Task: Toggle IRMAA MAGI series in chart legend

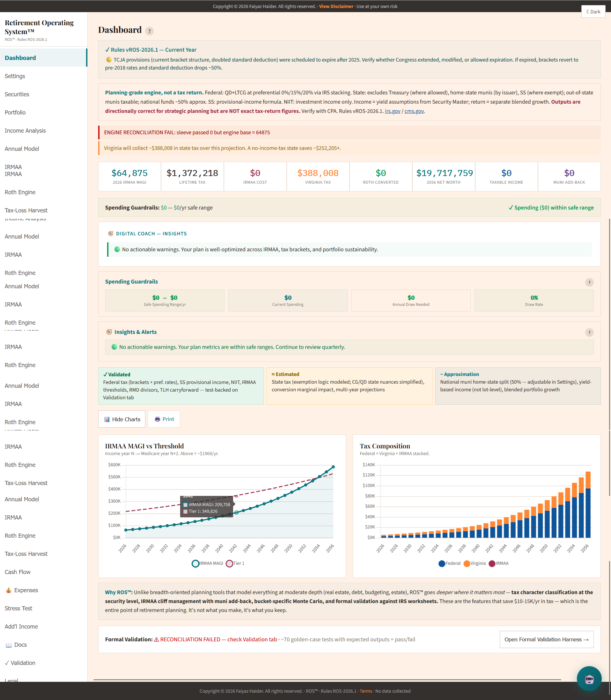Action: pos(207,563)
